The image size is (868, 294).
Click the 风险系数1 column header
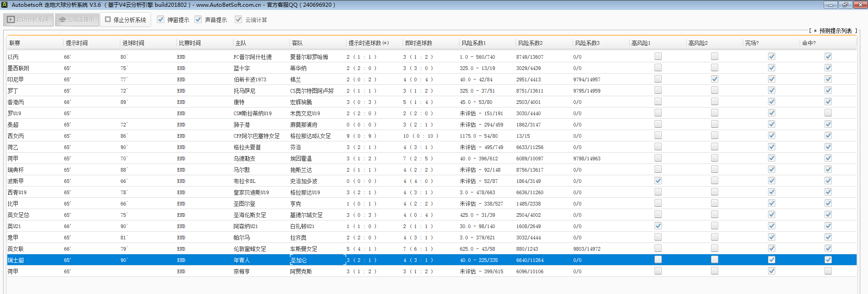tap(474, 43)
